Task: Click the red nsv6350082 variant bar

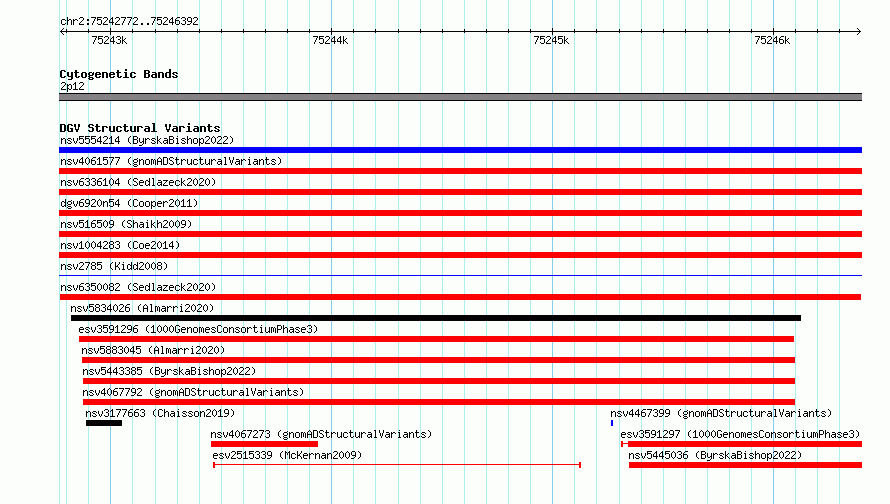Action: click(460, 297)
